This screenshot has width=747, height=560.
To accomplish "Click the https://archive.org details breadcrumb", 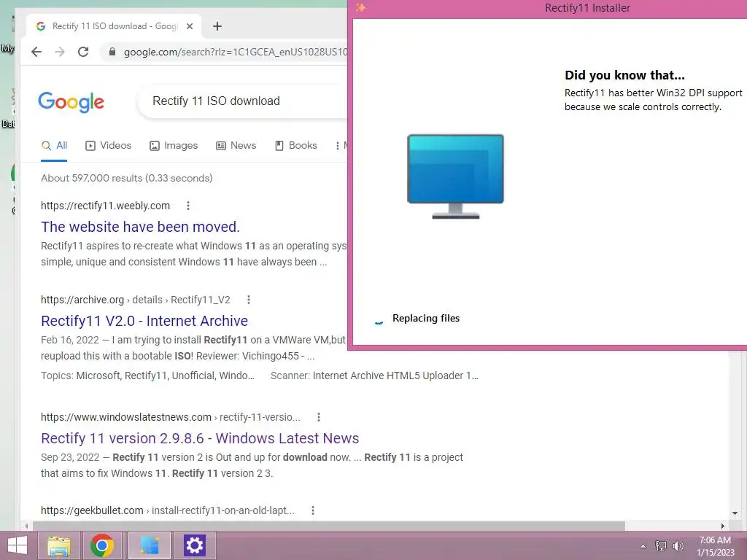I will [135, 300].
